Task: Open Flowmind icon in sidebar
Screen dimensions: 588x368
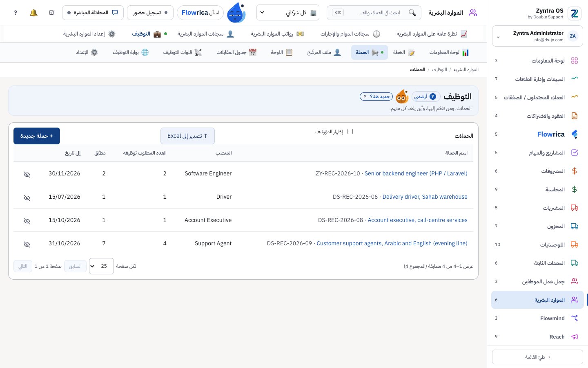Action: click(x=575, y=318)
